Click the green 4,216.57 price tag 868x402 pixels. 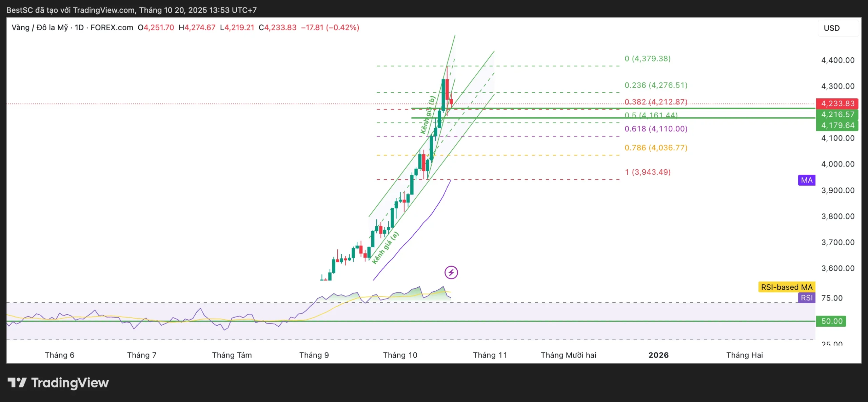837,114
